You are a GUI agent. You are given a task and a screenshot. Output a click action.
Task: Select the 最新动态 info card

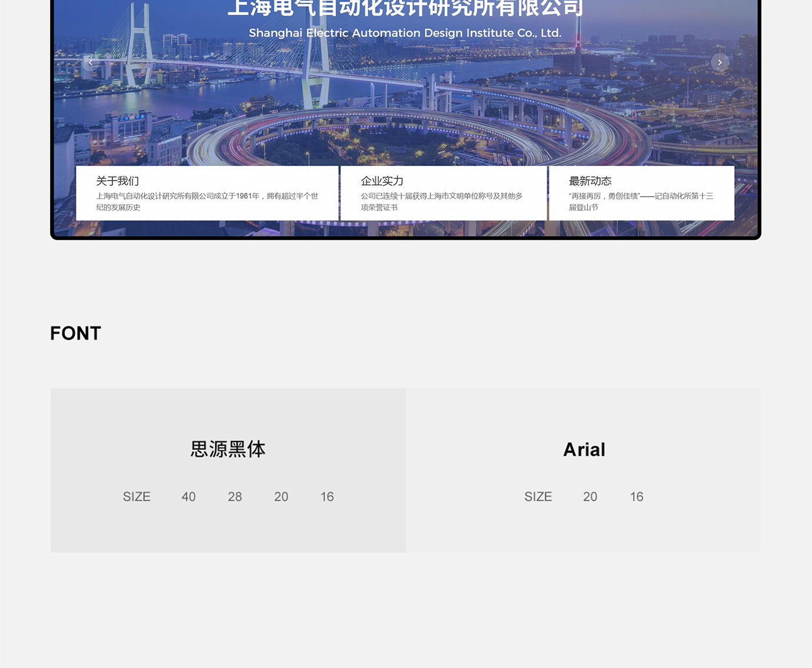point(641,193)
